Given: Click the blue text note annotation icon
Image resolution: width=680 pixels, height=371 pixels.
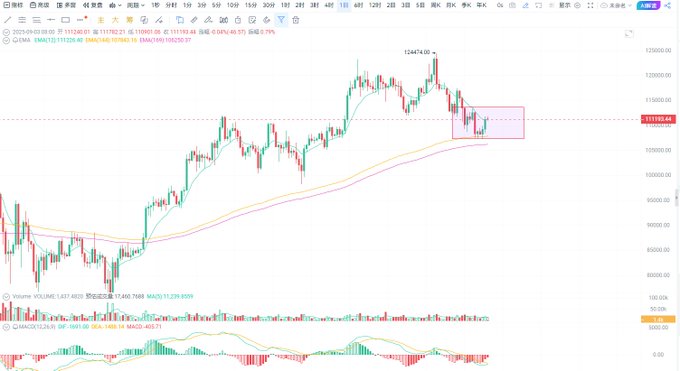Looking at the screenshot, I should (180, 20).
